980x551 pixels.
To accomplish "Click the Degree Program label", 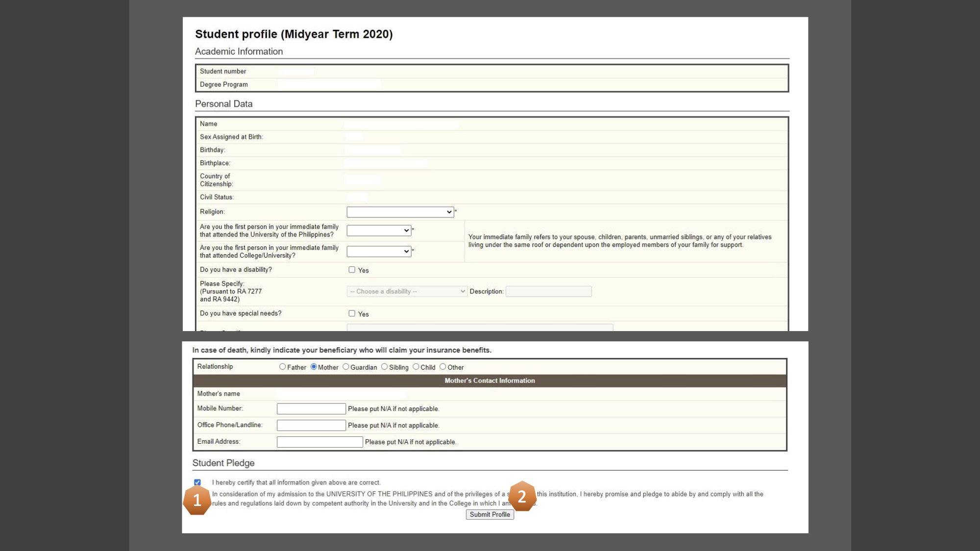I will click(x=224, y=85).
